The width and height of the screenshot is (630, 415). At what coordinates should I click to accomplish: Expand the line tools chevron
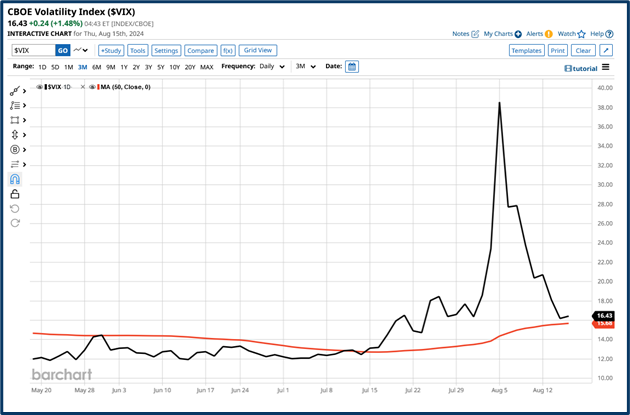25,91
